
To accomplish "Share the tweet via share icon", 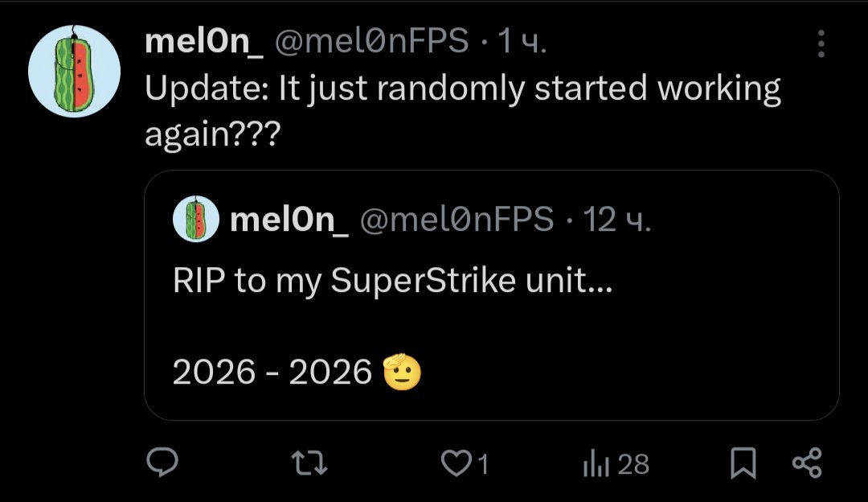I will pyautogui.click(x=807, y=463).
